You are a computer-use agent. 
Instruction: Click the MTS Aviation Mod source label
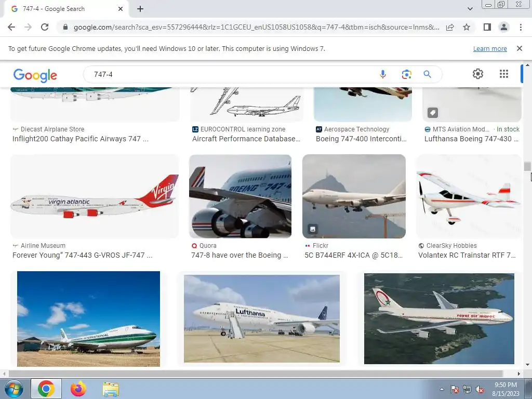click(x=461, y=129)
